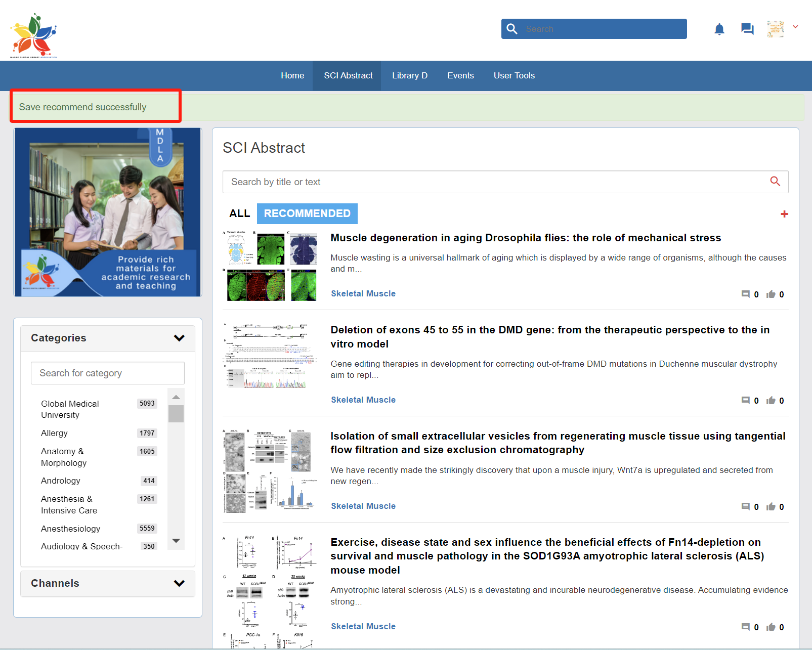This screenshot has width=812, height=650.
Task: Select the Allergy category
Action: (x=54, y=433)
